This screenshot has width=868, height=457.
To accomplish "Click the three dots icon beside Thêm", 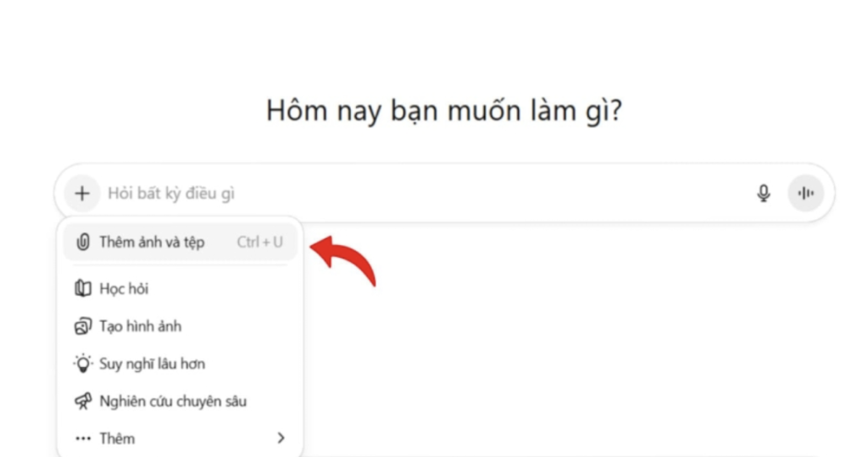I will point(83,438).
